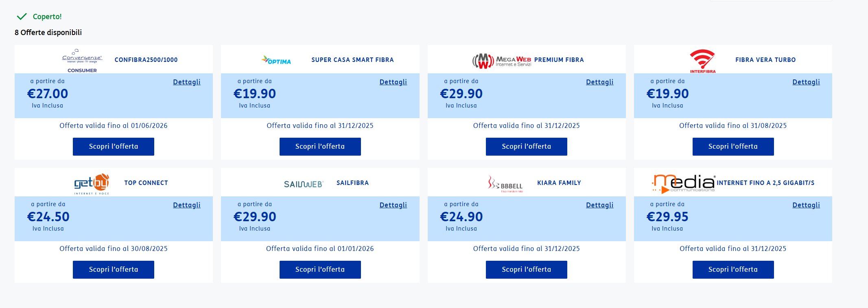Click the green Coperto! checkmark
Image resolution: width=868 pixels, height=308 pixels.
point(22,17)
